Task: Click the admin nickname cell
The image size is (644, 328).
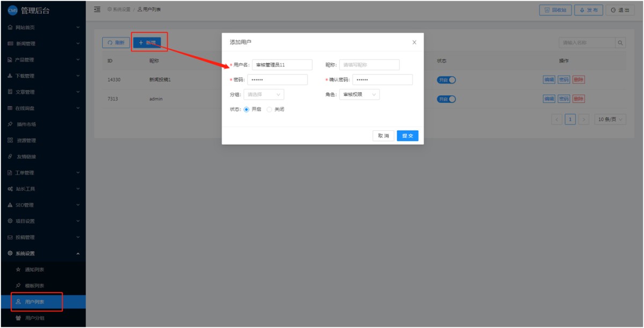Action: 156,99
